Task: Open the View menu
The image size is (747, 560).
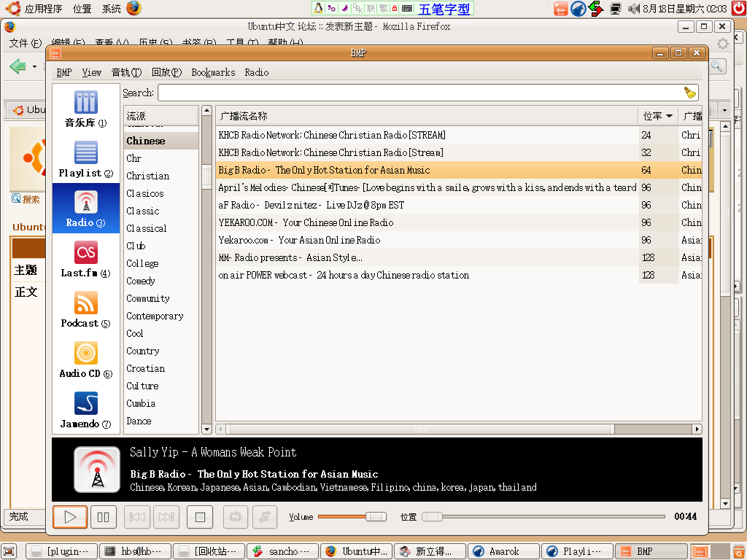Action: [x=91, y=72]
